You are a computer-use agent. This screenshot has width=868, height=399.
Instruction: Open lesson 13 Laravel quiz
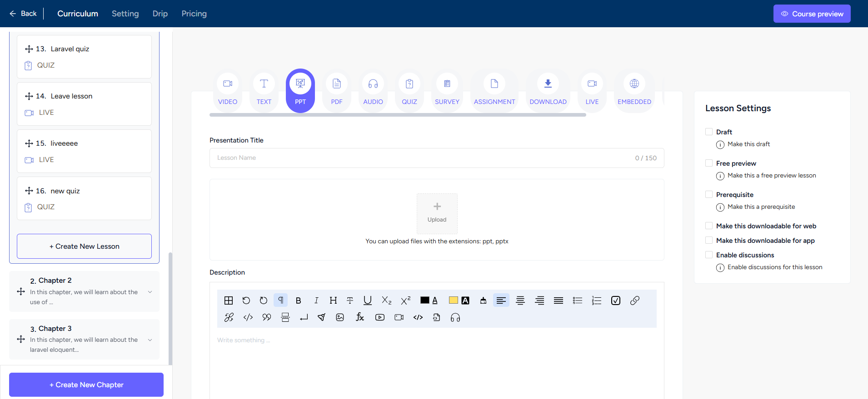pyautogui.click(x=85, y=57)
